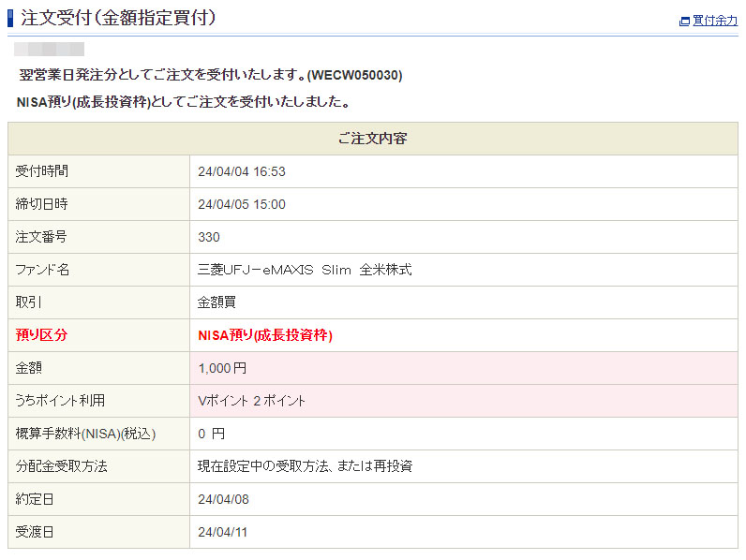Click the 金額買 transaction type value
This screenshot has height=560, width=746.
pyautogui.click(x=216, y=302)
